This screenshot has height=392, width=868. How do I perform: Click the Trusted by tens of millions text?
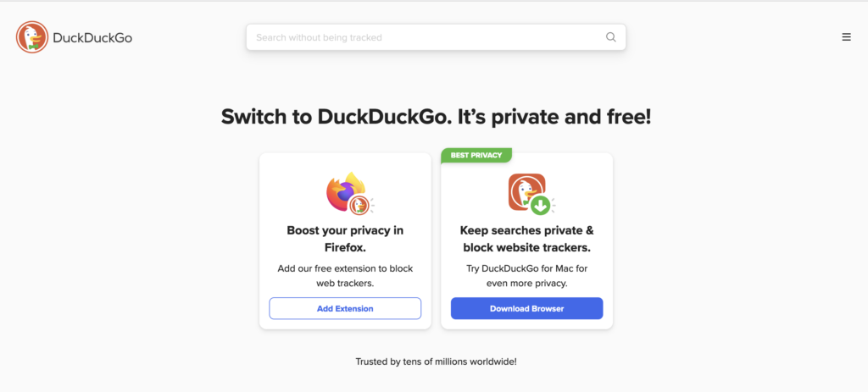[437, 362]
